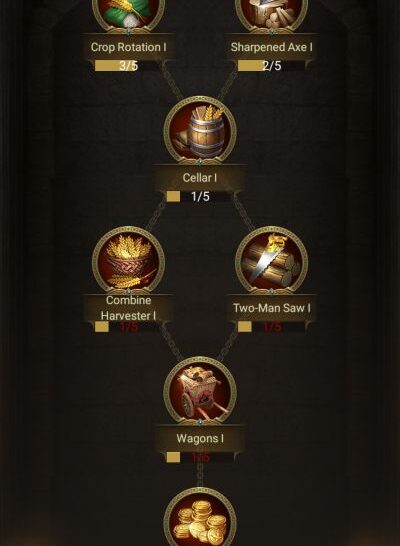This screenshot has width=400, height=546.
Task: Click the Combine Harvester I label
Action: click(128, 308)
